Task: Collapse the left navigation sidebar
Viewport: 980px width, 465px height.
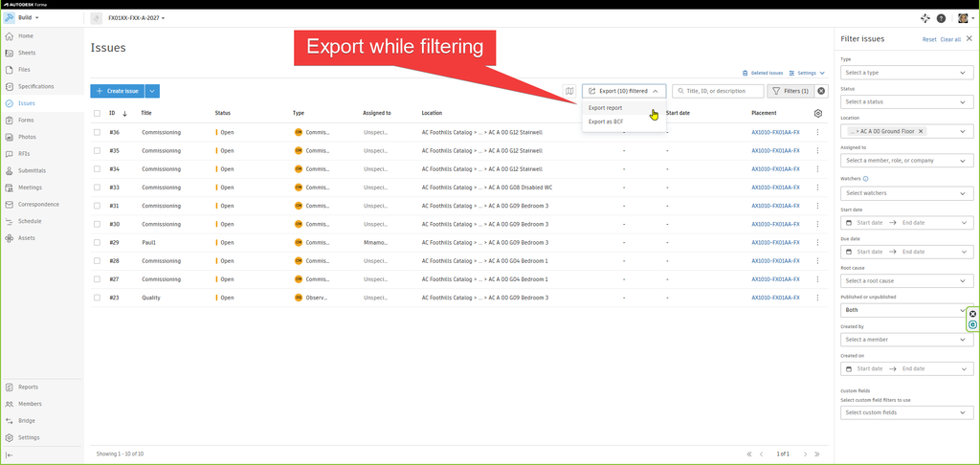Action: pyautogui.click(x=10, y=455)
